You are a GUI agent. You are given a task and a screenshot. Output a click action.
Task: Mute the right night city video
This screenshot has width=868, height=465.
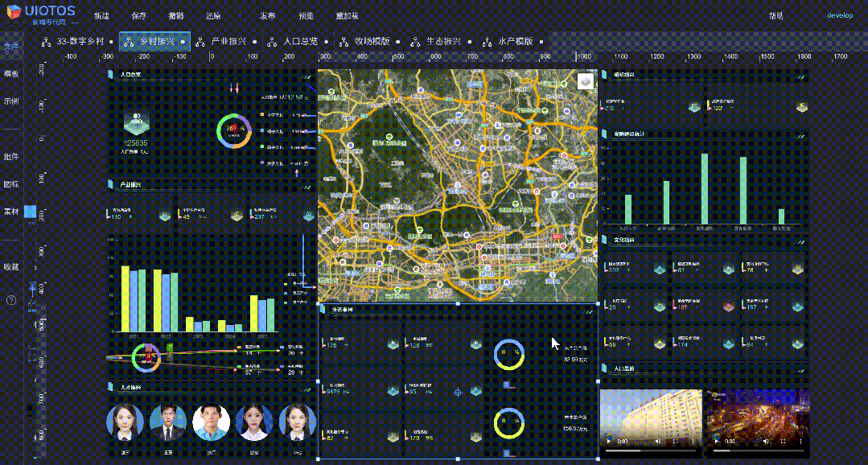tap(766, 441)
